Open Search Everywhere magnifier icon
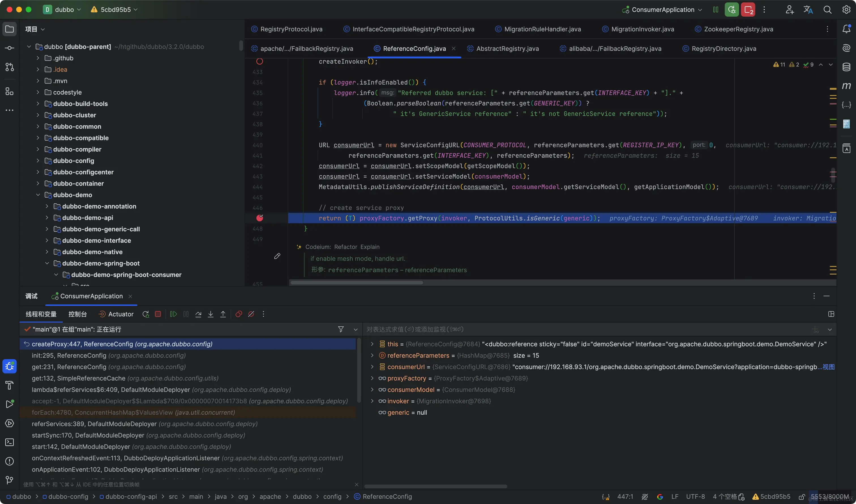The height and width of the screenshot is (504, 856). tap(827, 10)
